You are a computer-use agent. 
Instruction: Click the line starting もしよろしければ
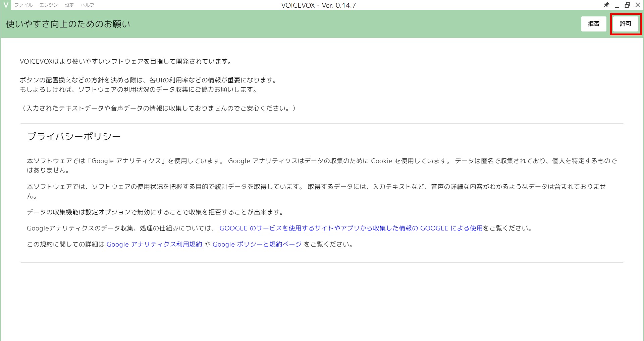139,89
